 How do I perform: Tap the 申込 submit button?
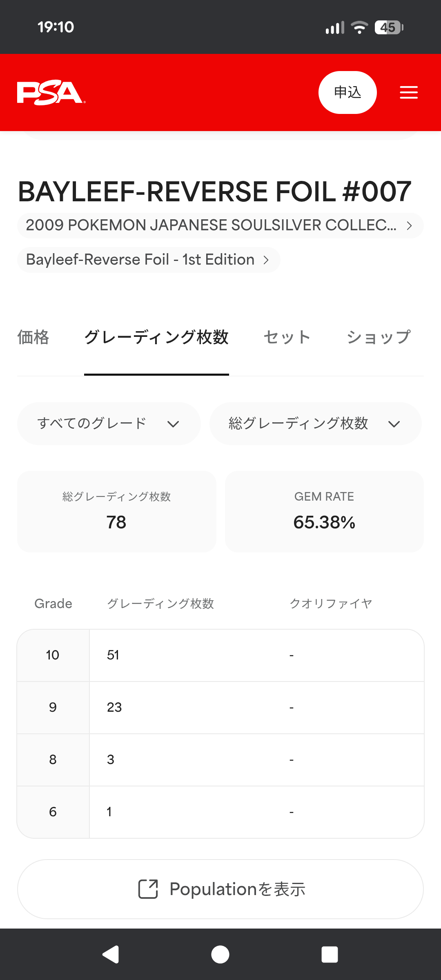coord(347,92)
